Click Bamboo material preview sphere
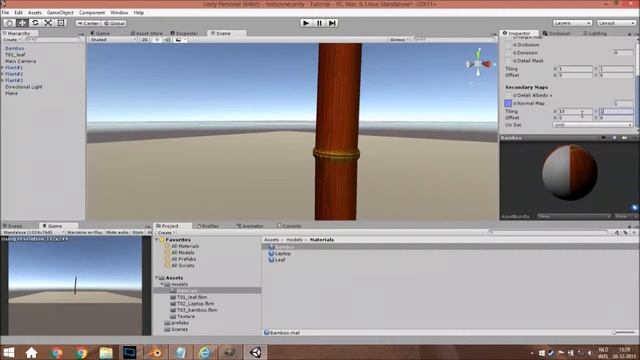Viewport: 640px width, 360px height. 570,173
